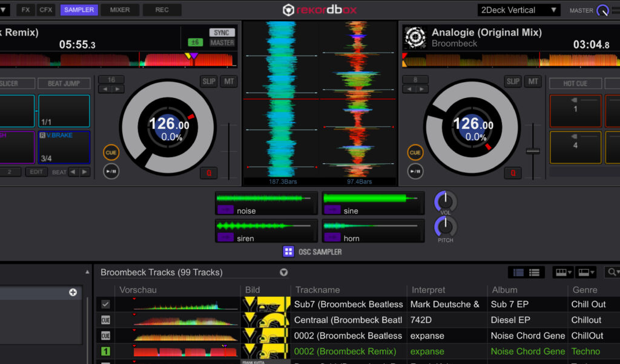Toggle MASTER button below SYNC
This screenshot has width=620, height=364.
(222, 43)
